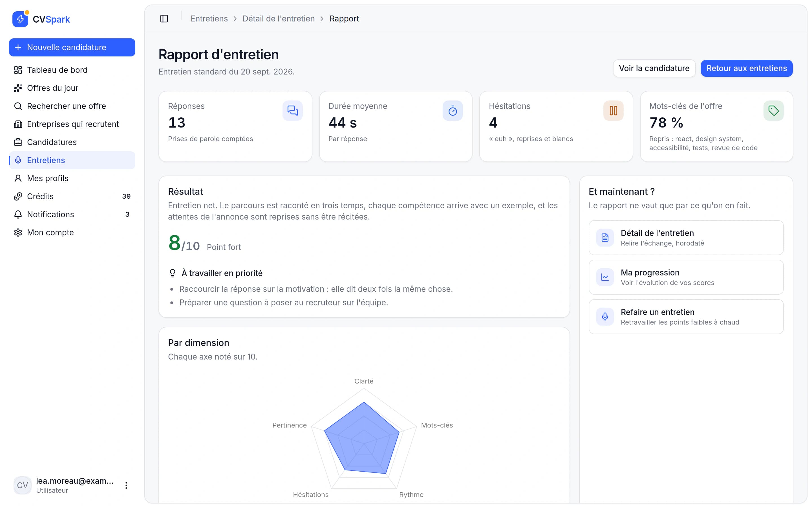Click the Réponses chat bubbles icon
The width and height of the screenshot is (812, 508).
point(293,111)
